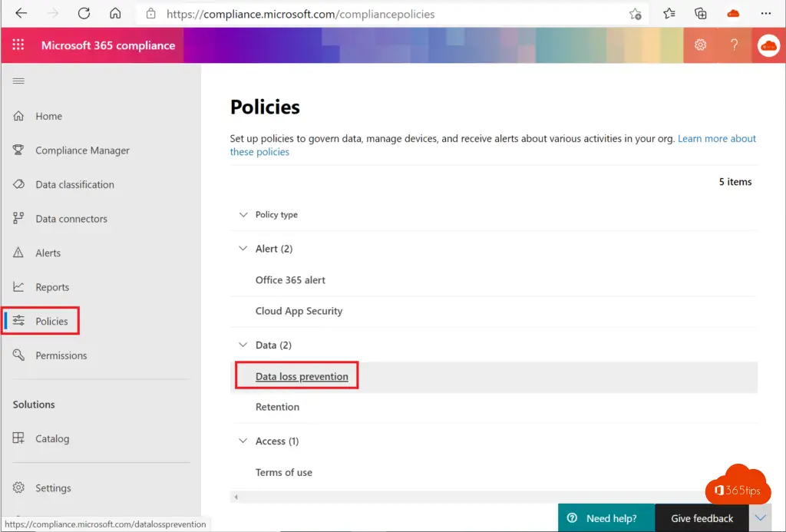Open the app launcher waffle icon
This screenshot has height=532, width=786.
[18, 45]
